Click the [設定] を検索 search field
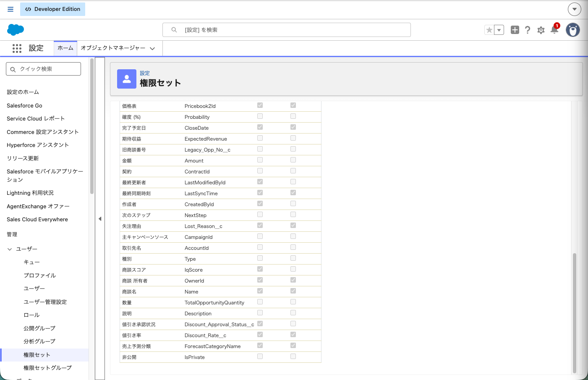 coord(287,30)
